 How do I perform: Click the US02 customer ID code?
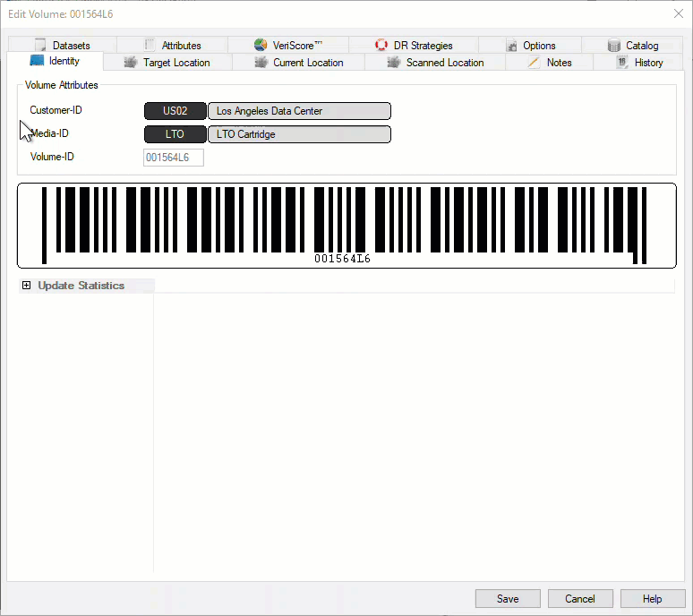coord(175,111)
